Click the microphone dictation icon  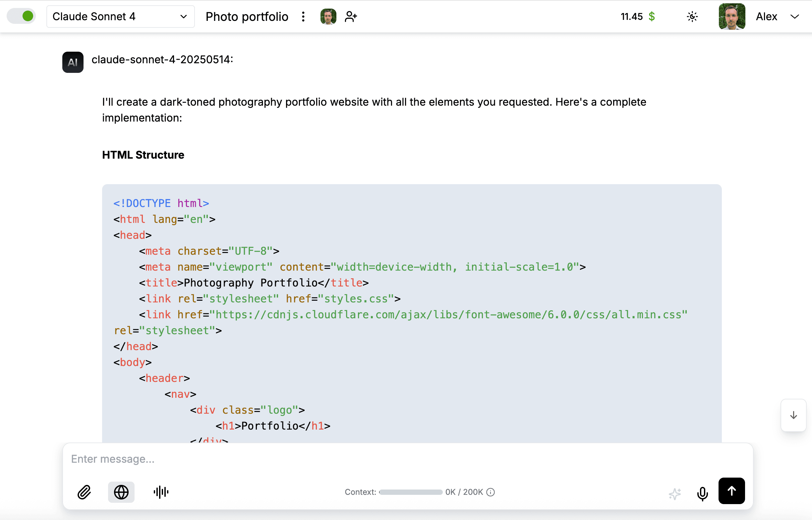[702, 493]
